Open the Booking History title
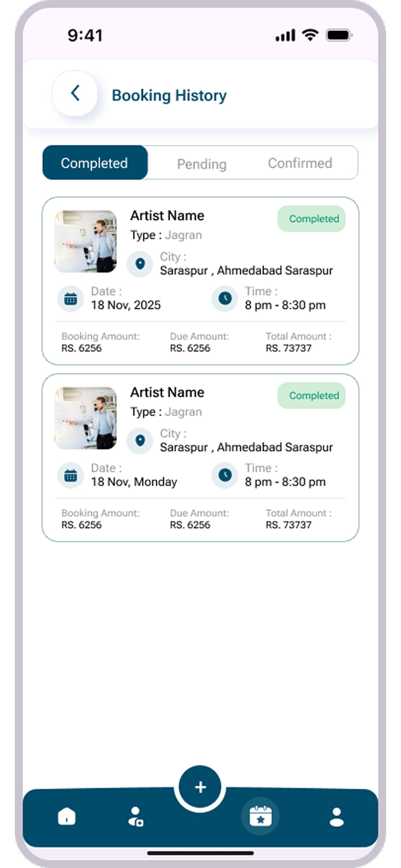Screen dimensions: 401x868 coord(169,95)
